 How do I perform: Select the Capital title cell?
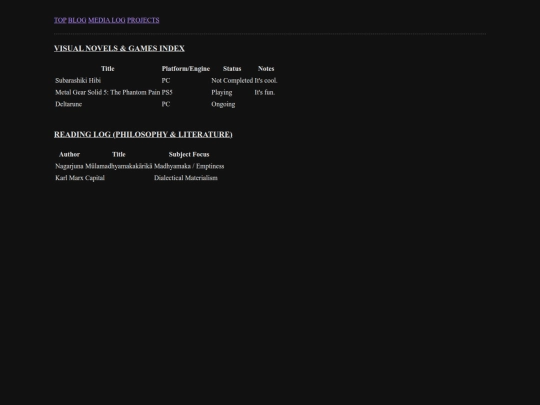point(95,178)
